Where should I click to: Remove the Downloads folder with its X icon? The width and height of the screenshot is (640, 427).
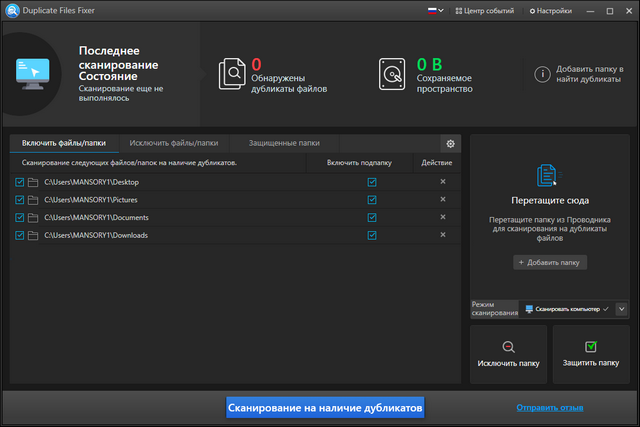[443, 235]
